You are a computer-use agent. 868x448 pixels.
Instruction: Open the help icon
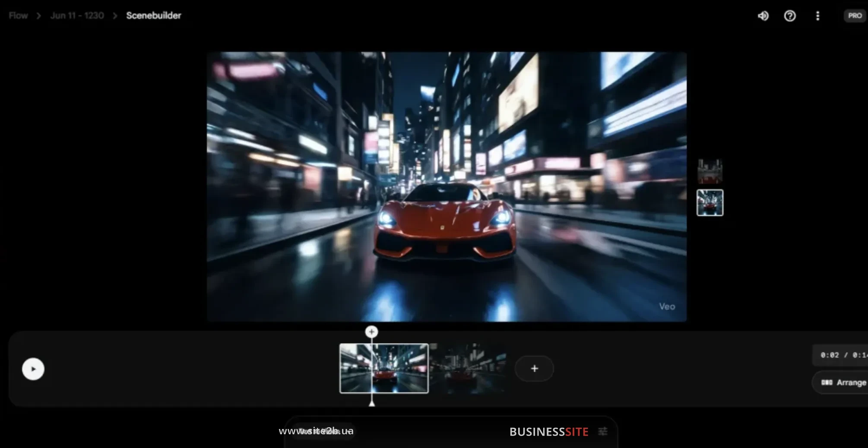pos(790,16)
